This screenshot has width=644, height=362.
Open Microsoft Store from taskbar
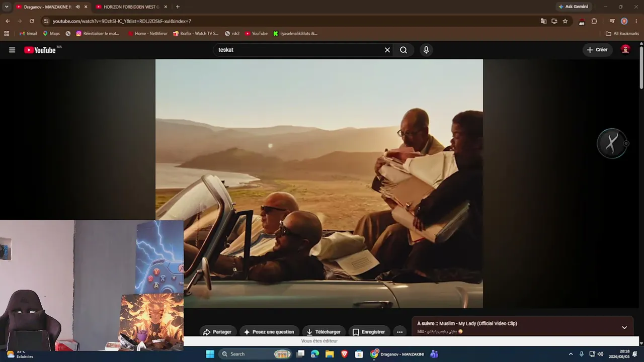(359, 354)
